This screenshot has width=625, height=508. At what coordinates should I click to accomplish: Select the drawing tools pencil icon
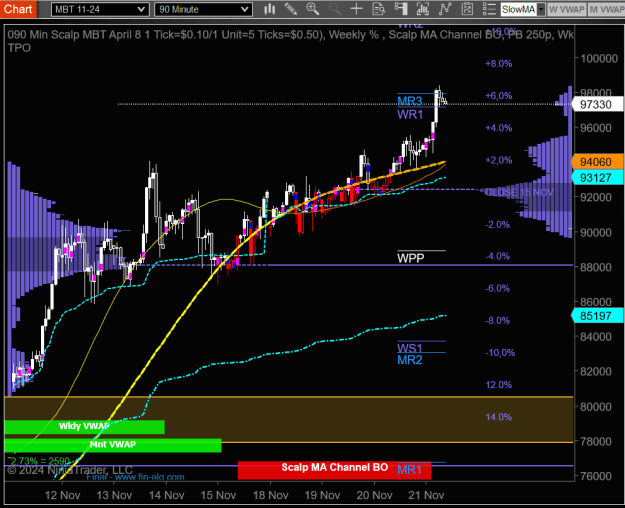pyautogui.click(x=291, y=9)
